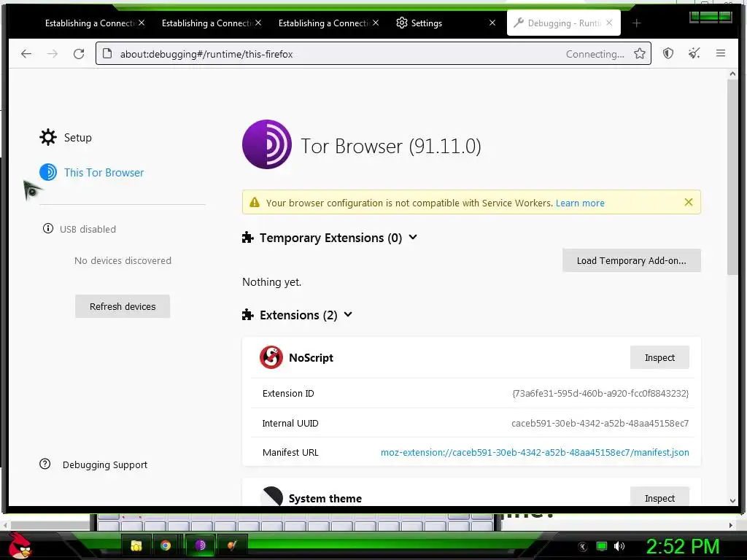The height and width of the screenshot is (560, 747).
Task: Bookmark this page with the star icon
Action: point(639,54)
